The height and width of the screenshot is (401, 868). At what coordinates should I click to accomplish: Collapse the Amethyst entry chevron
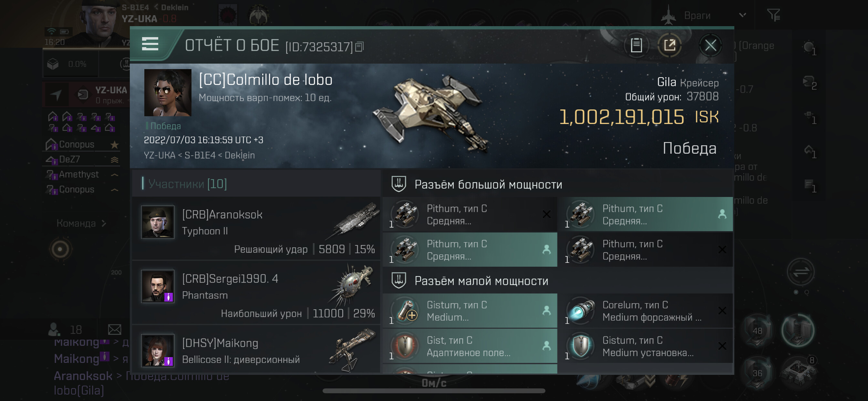(x=115, y=175)
